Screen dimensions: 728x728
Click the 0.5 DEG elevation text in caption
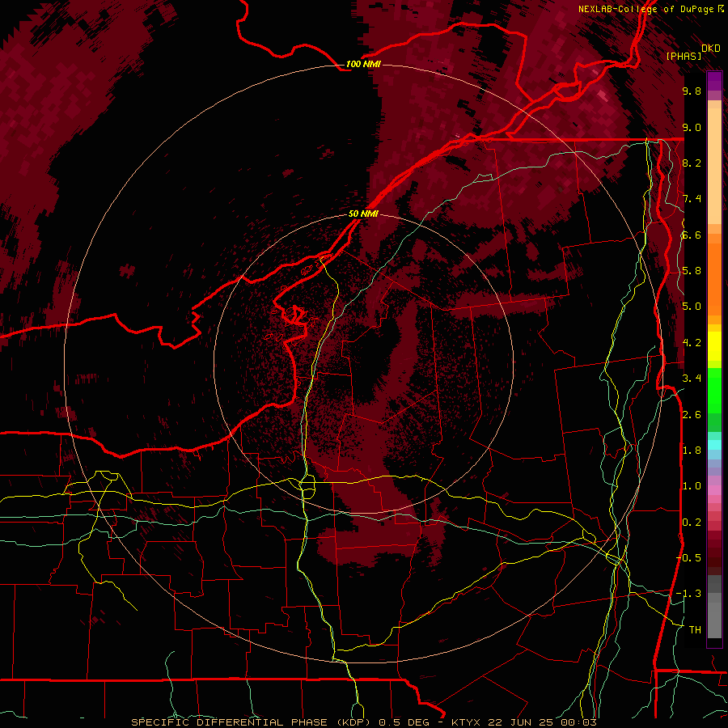pyautogui.click(x=406, y=722)
